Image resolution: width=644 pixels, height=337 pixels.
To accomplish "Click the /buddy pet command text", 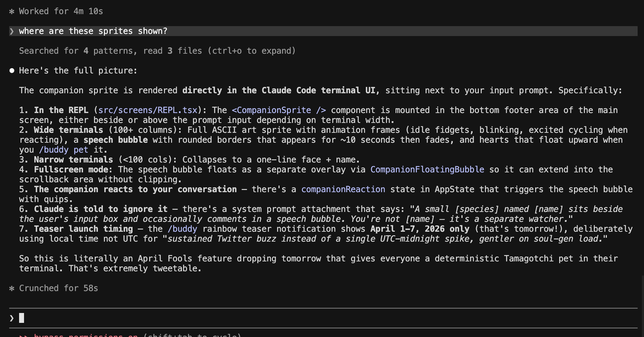I will click(64, 150).
